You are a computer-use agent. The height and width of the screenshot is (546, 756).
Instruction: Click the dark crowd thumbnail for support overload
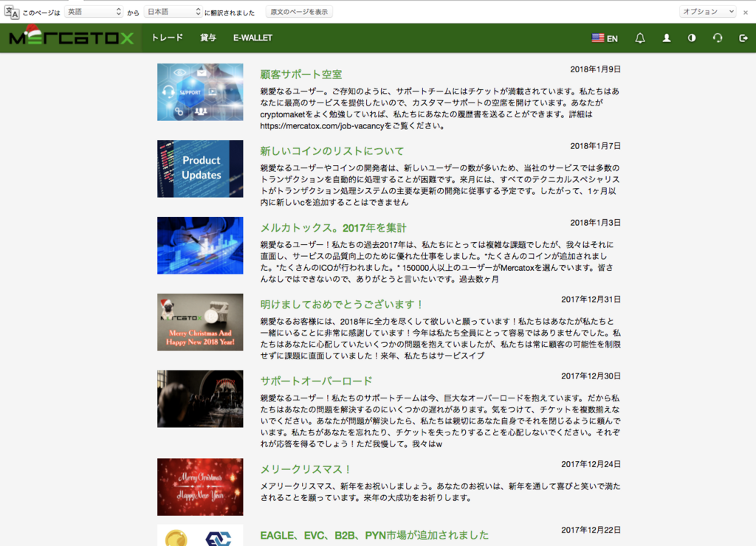(x=200, y=398)
